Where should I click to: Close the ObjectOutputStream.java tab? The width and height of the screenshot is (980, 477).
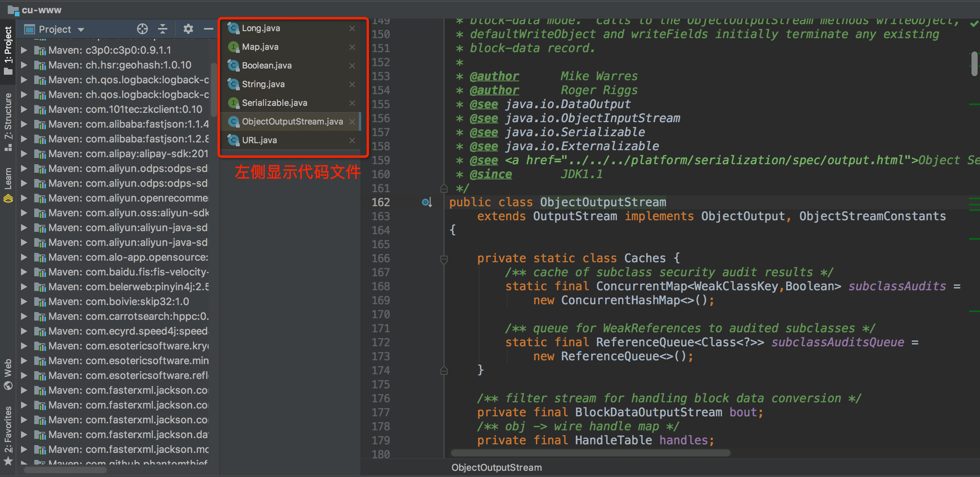352,121
